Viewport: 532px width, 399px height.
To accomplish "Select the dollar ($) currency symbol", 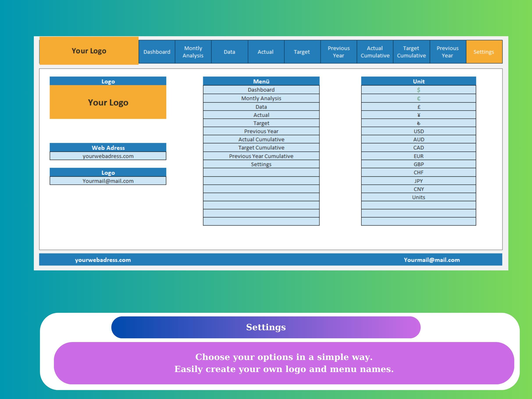I will coord(418,90).
